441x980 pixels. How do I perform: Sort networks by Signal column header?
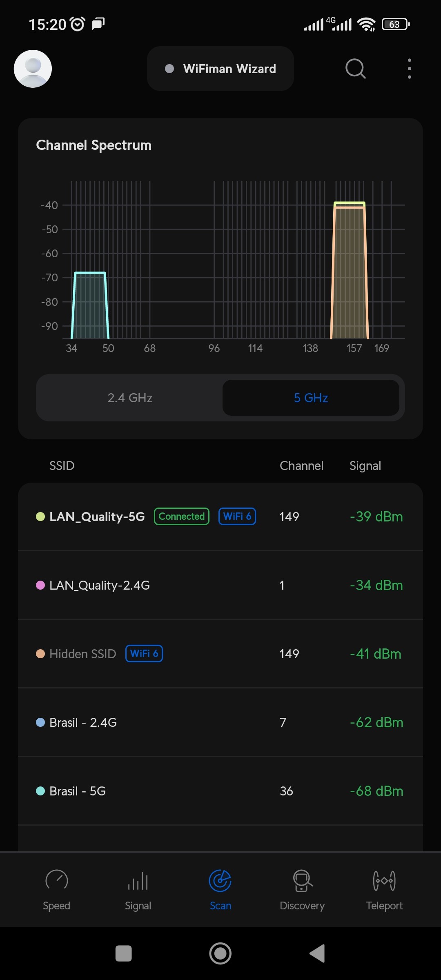[x=365, y=465]
